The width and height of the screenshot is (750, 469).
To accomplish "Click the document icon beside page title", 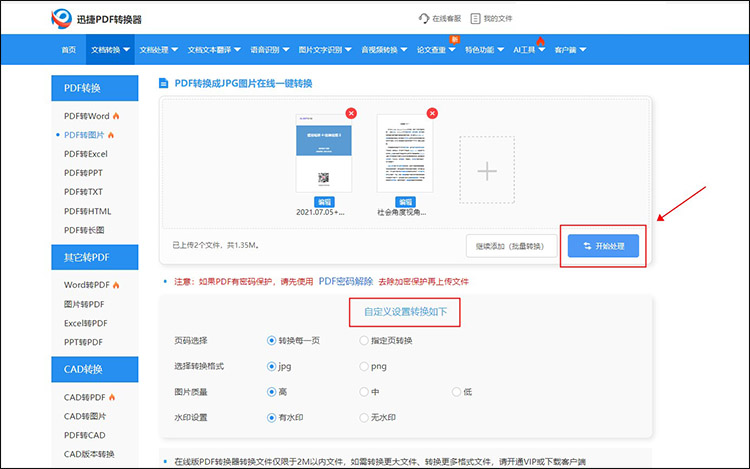I will [164, 84].
